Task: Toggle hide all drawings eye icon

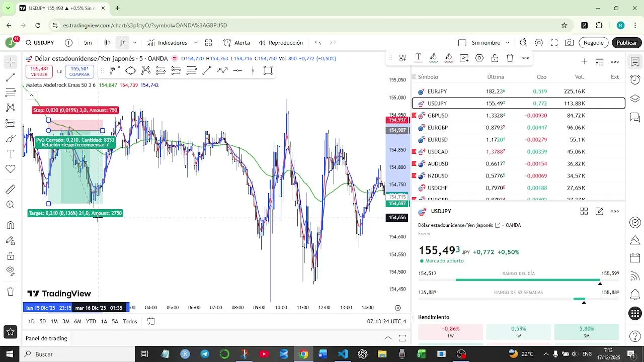Action: 11,271
